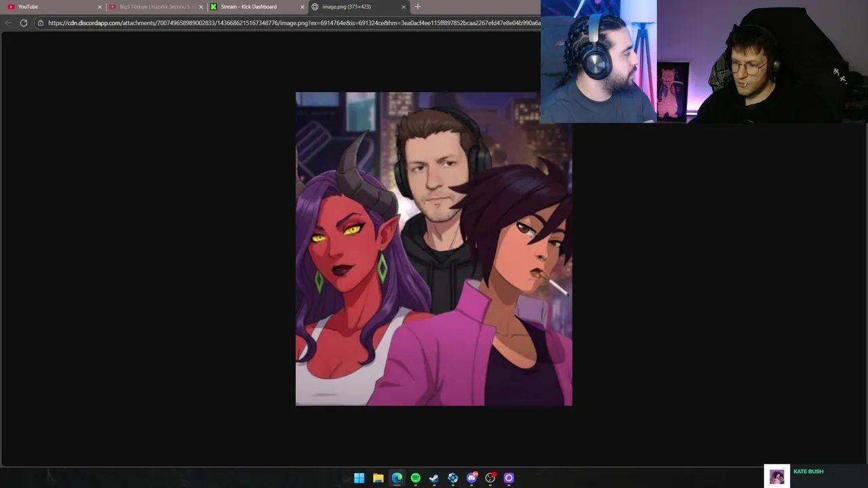Viewport: 868px width, 488px height.
Task: Switch to Stream - Kick Dashboard tab
Action: tap(257, 7)
